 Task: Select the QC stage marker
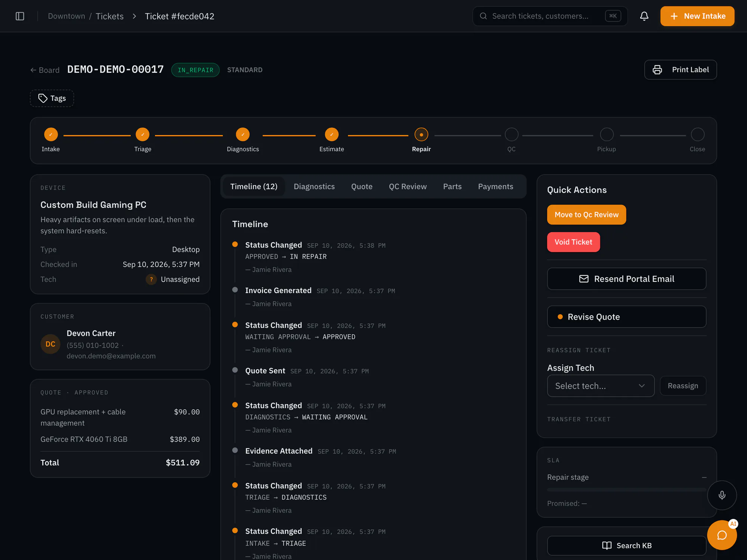tap(511, 134)
